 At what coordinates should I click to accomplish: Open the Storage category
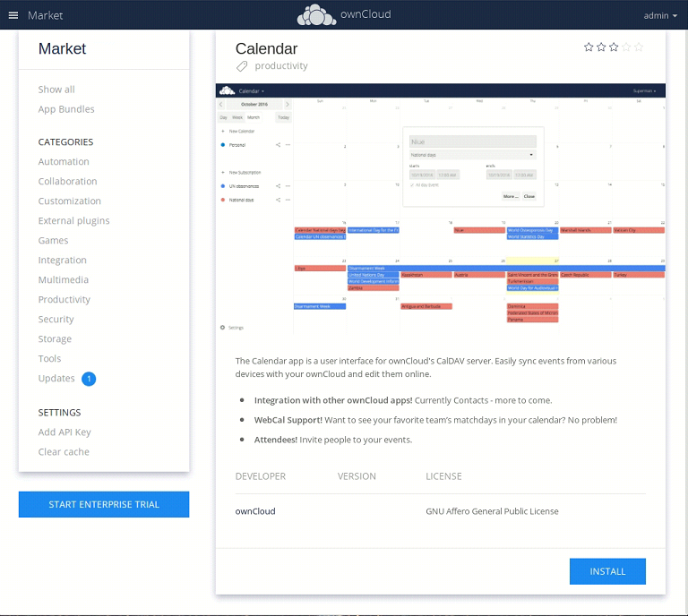pos(55,339)
